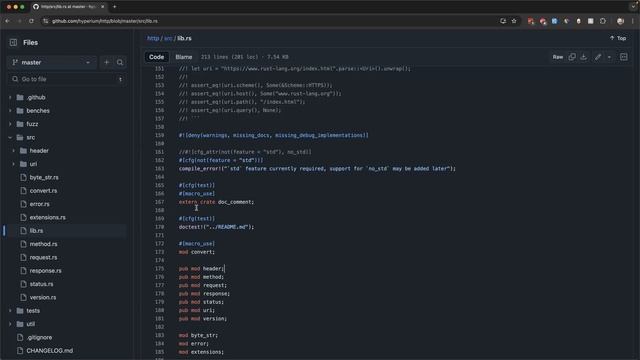Open the Raw file view
This screenshot has width=640, height=360.
[x=558, y=57]
